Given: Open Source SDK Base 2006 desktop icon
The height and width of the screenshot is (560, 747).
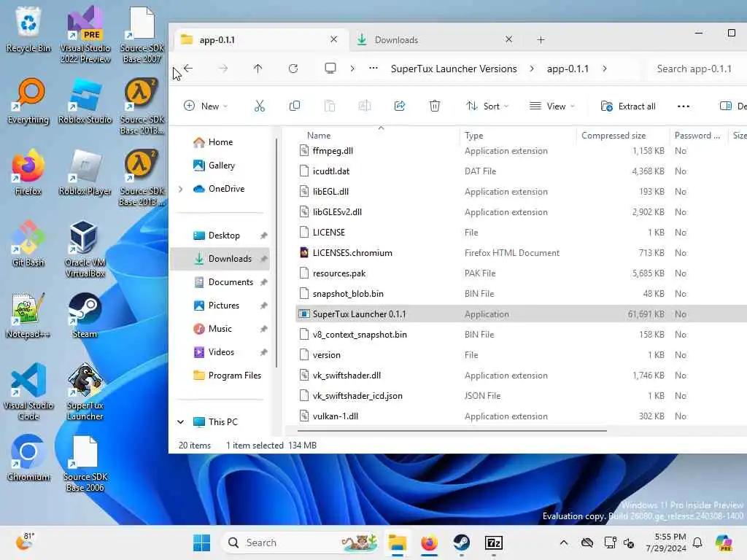Looking at the screenshot, I should (85, 463).
